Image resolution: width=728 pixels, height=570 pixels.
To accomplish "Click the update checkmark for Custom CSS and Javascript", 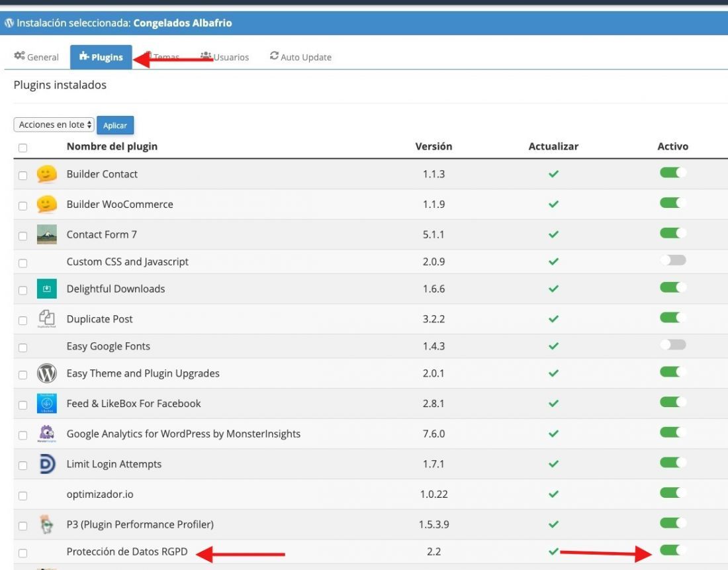I will [553, 261].
